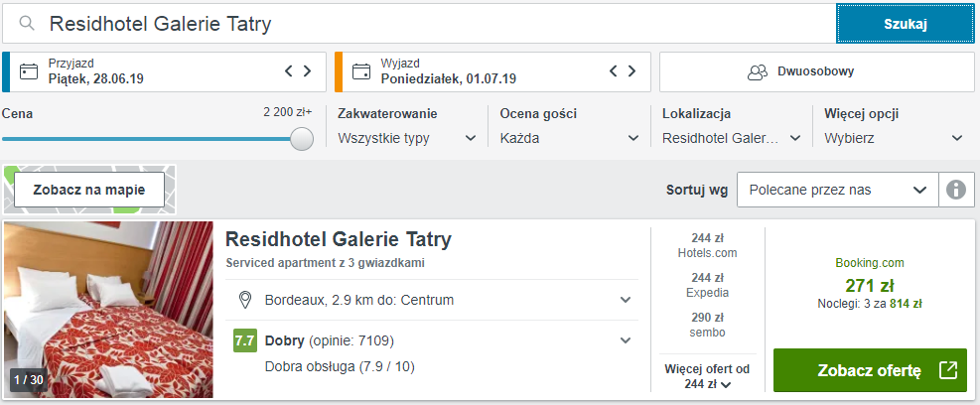
Task: Click the 7.7 rating badge
Action: (x=245, y=340)
